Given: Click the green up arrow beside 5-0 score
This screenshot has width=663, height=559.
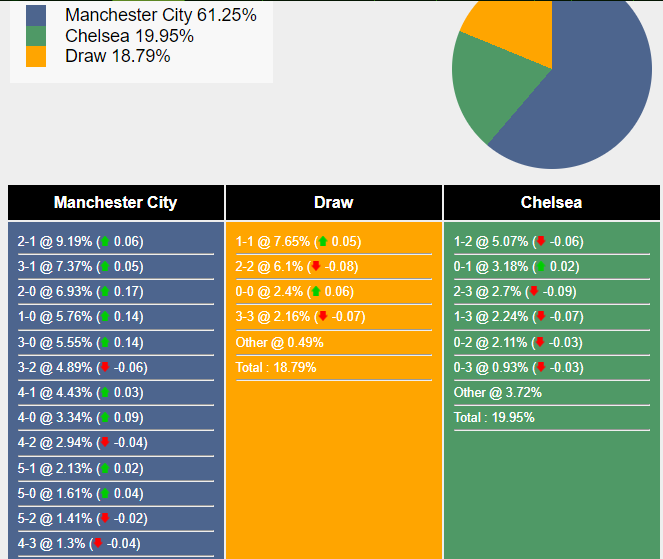Looking at the screenshot, I should pos(105,493).
